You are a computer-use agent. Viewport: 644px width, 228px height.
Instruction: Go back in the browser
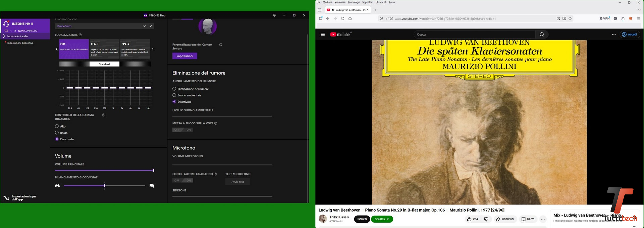point(328,19)
